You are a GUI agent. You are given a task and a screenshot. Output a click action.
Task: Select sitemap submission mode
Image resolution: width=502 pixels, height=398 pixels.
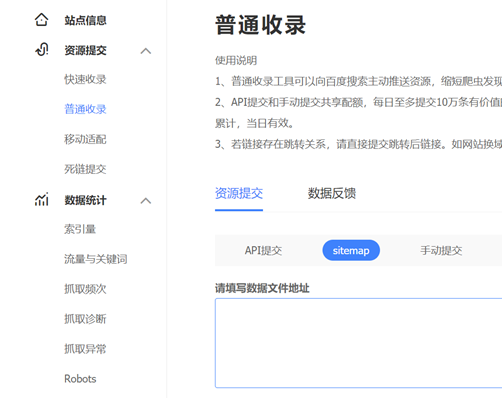coord(351,250)
